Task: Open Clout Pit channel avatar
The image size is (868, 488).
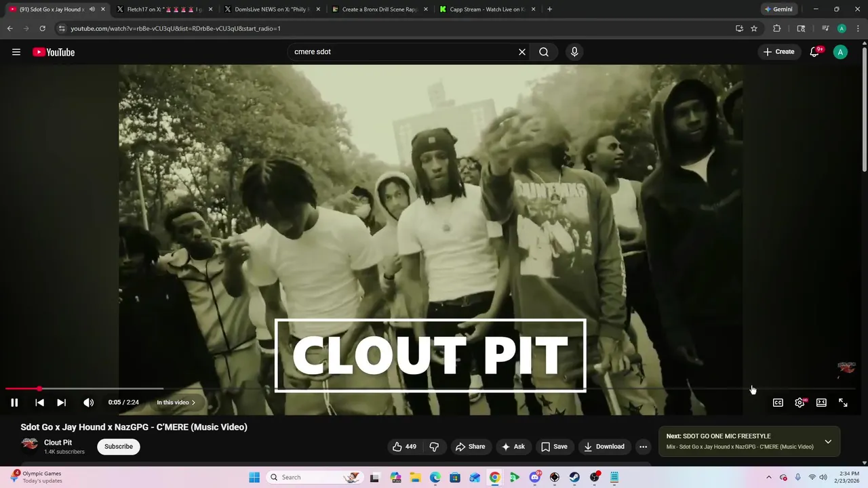Action: point(30,444)
